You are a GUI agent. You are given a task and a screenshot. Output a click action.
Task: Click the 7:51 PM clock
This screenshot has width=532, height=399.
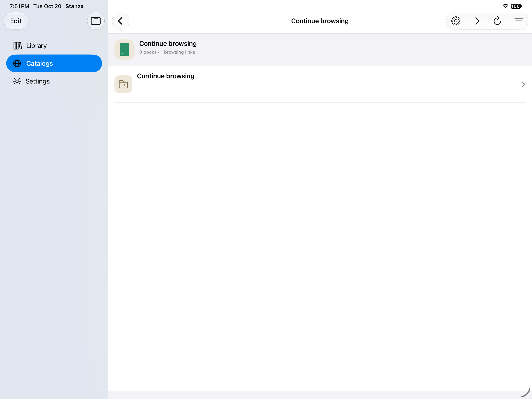tap(19, 6)
